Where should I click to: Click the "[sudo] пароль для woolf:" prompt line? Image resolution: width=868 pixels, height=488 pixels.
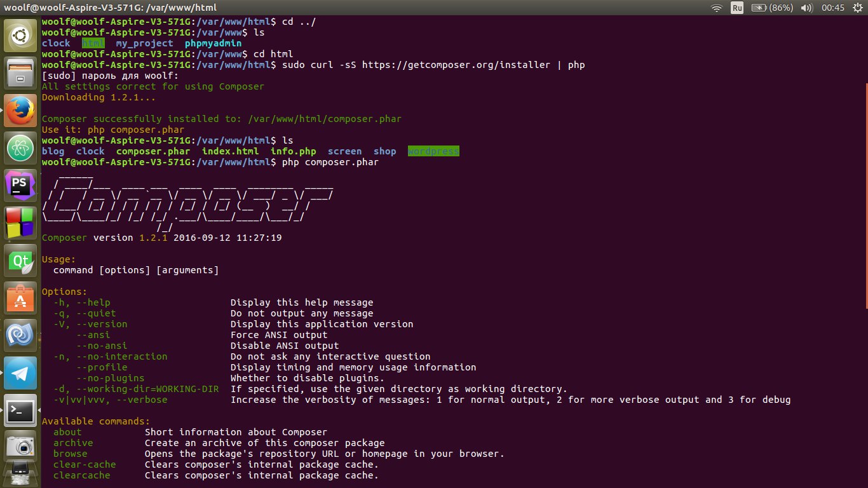pyautogui.click(x=111, y=76)
